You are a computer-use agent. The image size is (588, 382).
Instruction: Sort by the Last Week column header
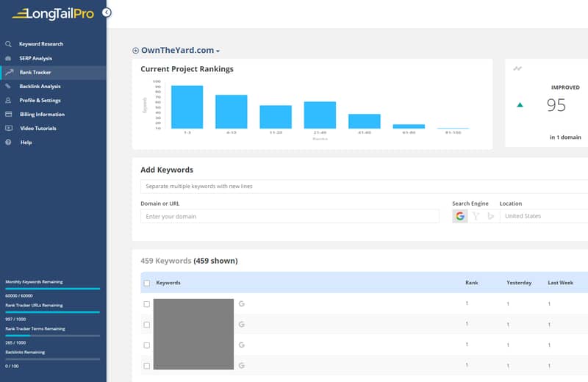(x=560, y=283)
